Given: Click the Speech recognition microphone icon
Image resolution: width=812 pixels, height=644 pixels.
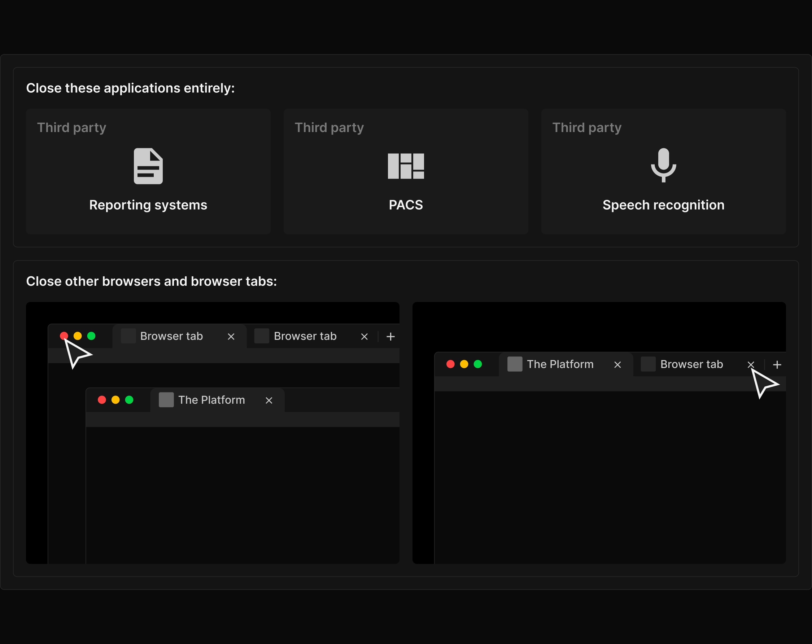Looking at the screenshot, I should [663, 165].
